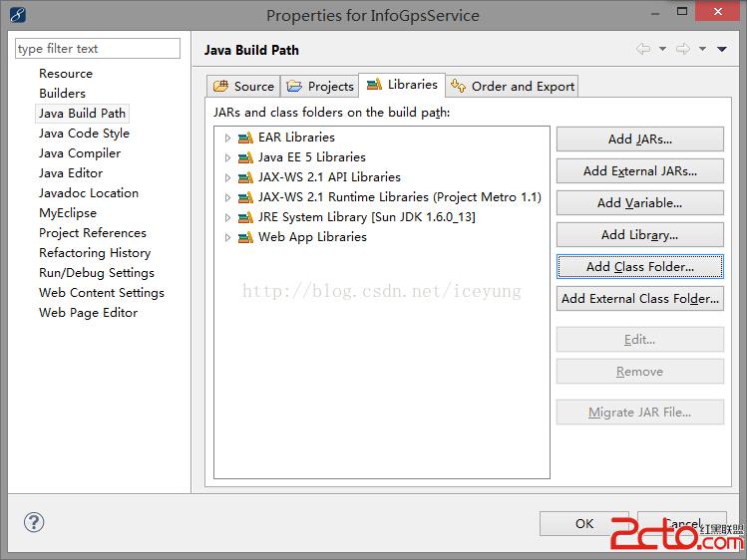Click the disabled Edit... button
Viewport: 747px width, 560px height.
[x=640, y=339]
